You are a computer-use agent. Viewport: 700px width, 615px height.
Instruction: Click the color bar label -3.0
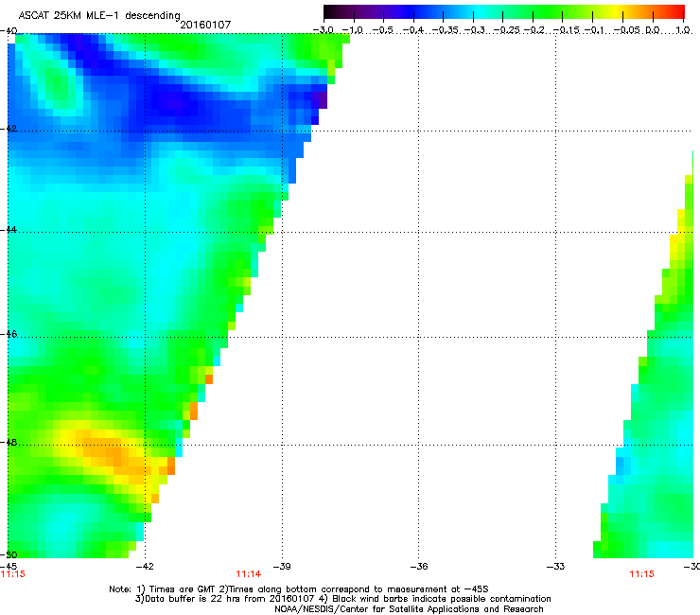pyautogui.click(x=324, y=30)
